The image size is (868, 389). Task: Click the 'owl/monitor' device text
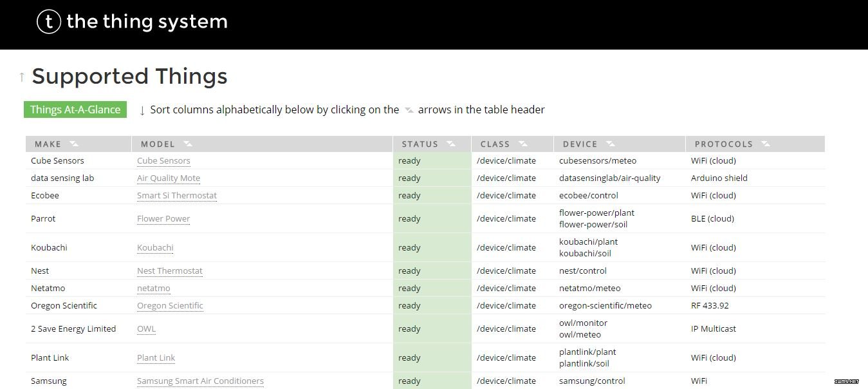[584, 323]
